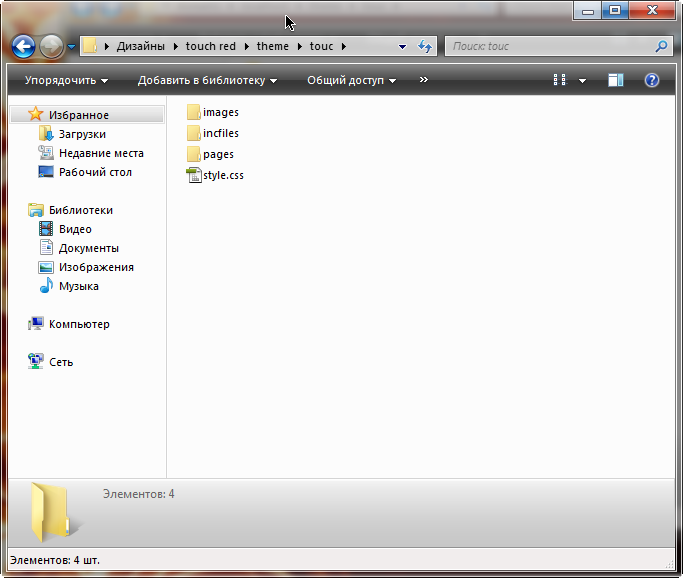
Task: Click the grayed Forward arrow button
Action: coord(51,46)
